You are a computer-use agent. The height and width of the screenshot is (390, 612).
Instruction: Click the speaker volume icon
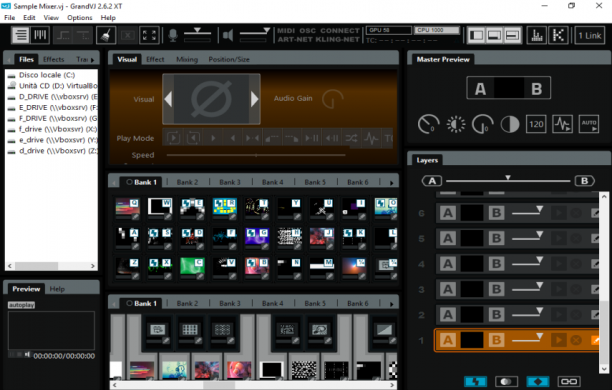coord(228,36)
